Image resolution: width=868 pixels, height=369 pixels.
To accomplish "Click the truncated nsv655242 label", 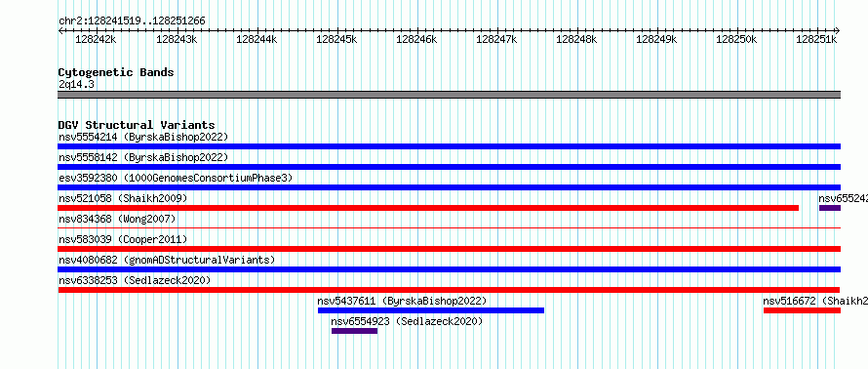I will (843, 198).
